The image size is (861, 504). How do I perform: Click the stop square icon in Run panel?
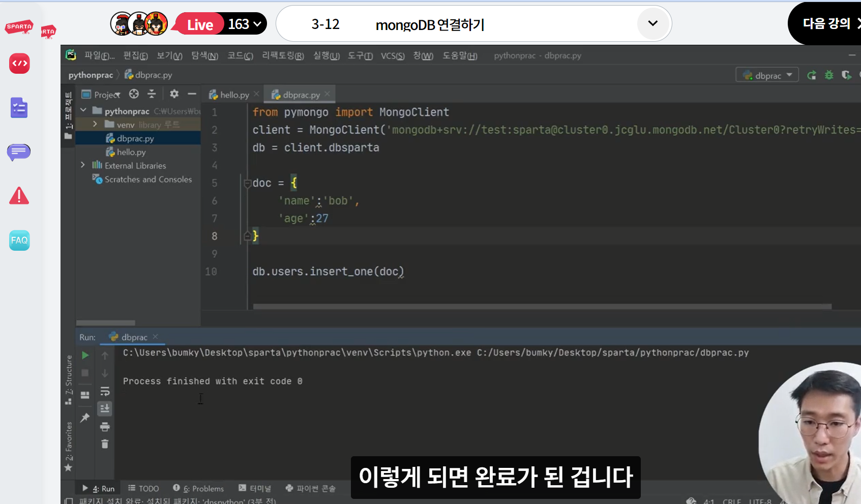pos(85,373)
